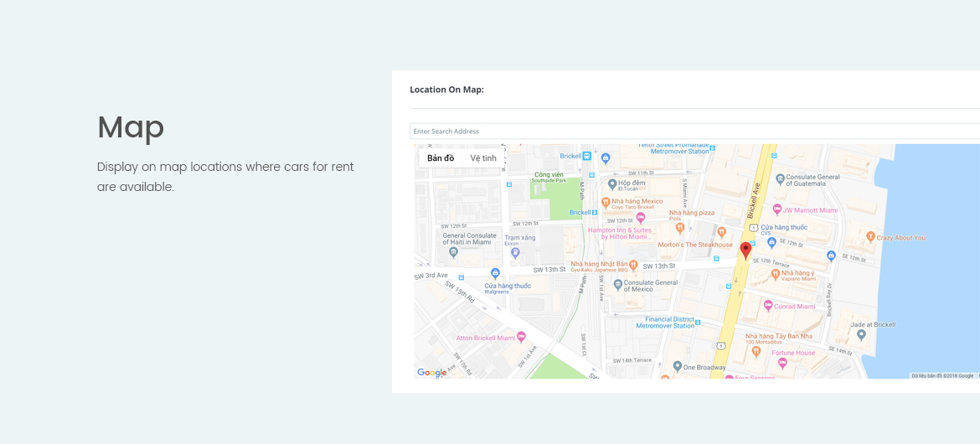
Task: Click the Walgreens pharmacy shopping icon
Action: point(495,272)
